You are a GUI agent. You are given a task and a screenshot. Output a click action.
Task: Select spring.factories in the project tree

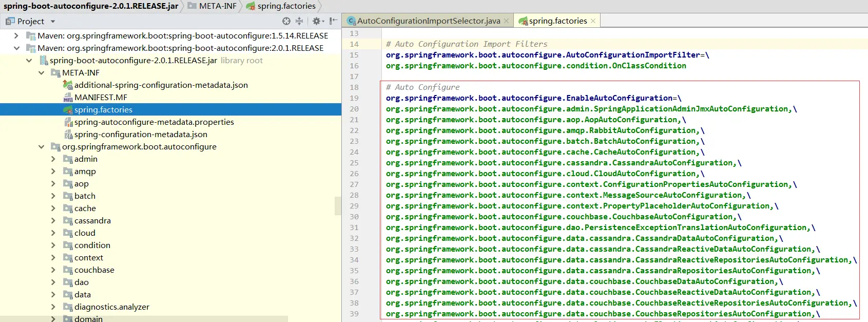point(103,109)
